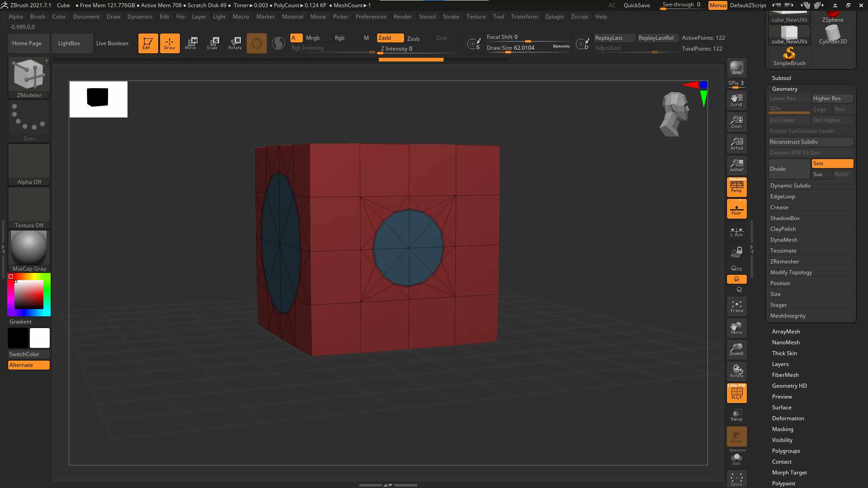Toggle Zadd mode
The image size is (868, 488).
tap(391, 38)
